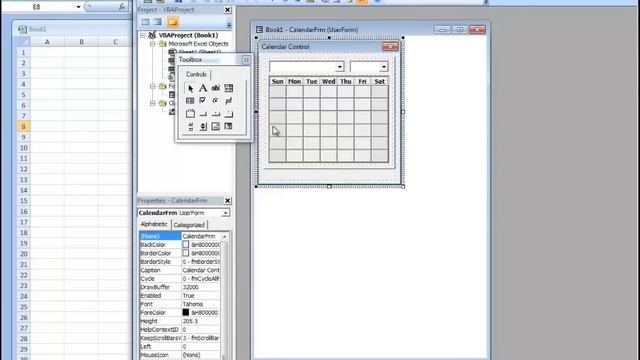Pick the OptionButton control in Toolbox
Screen dimensions: 640x360
click(x=216, y=101)
